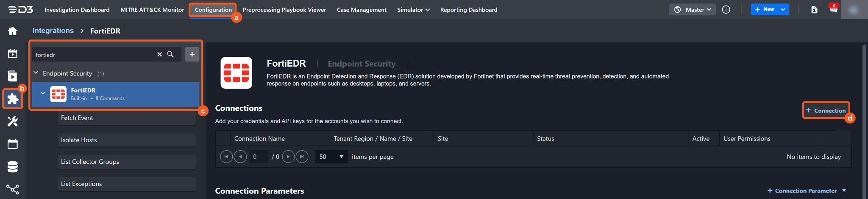Add new integration with plus button
The width and height of the screenshot is (868, 199).
192,54
